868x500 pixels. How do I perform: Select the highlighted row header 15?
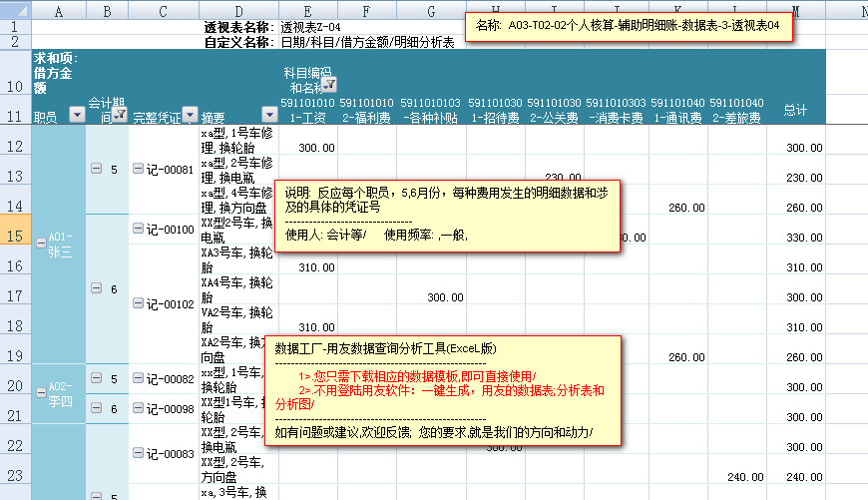pyautogui.click(x=15, y=236)
